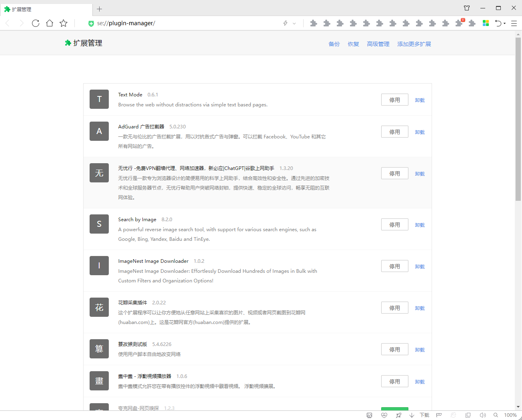Click the heartbeat health check icon
Image resolution: width=522 pixels, height=420 pixels.
click(x=384, y=415)
